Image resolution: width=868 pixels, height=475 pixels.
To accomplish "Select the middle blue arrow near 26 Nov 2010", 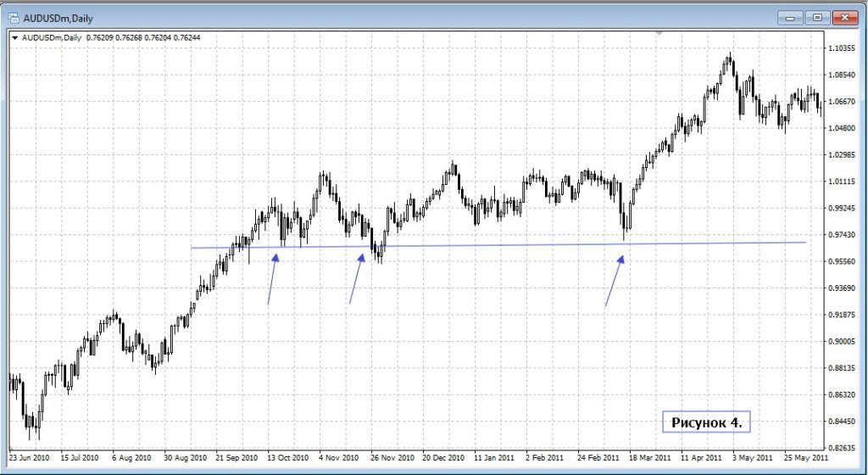I will 356,278.
